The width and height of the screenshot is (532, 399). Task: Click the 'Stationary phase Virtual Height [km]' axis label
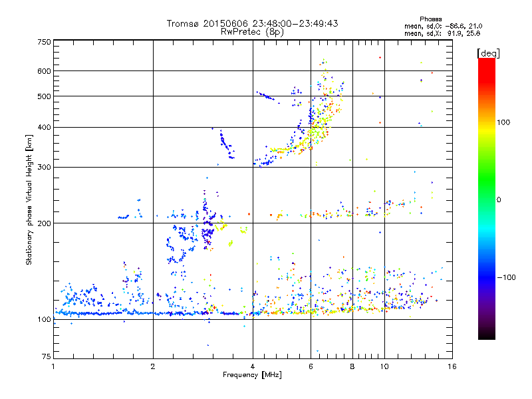pyautogui.click(x=29, y=200)
